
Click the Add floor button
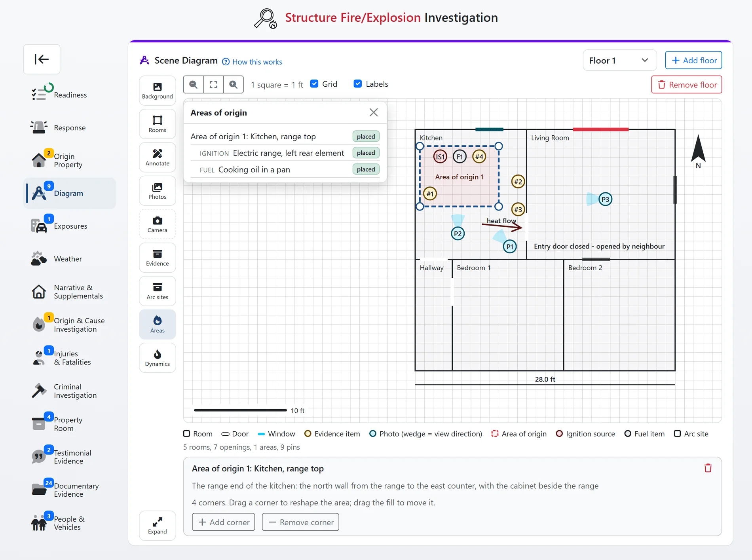(693, 61)
